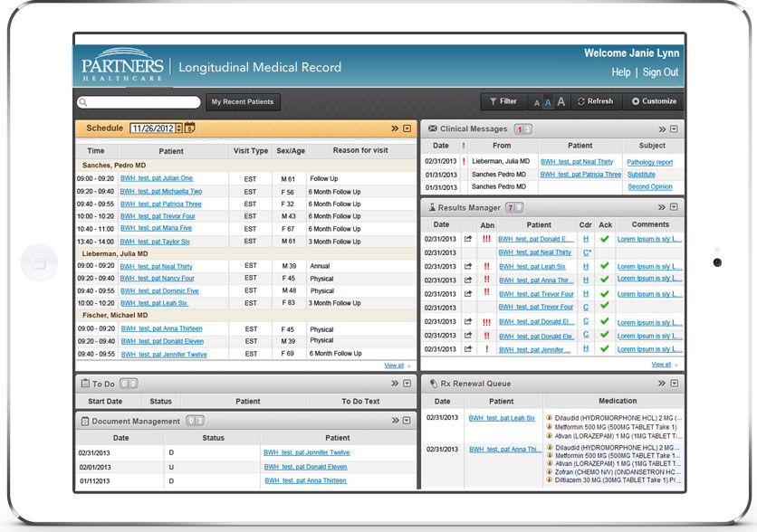Open the Filter menu
The height and width of the screenshot is (532, 757).
tap(503, 102)
